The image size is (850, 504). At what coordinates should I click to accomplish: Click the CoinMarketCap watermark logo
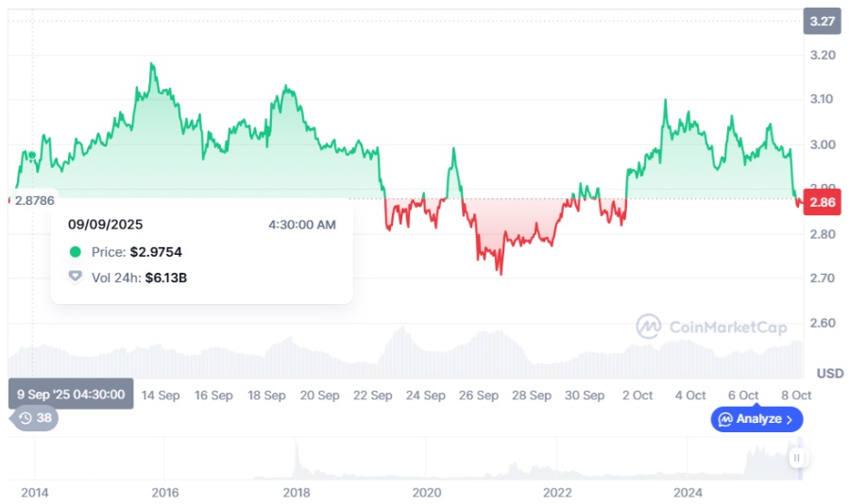pos(648,327)
